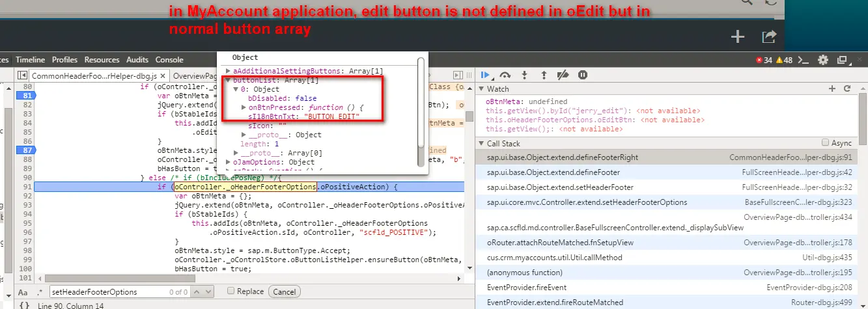Toggle case sensitive search Aa
Image resolution: width=868 pixels, height=309 pixels.
(x=23, y=292)
